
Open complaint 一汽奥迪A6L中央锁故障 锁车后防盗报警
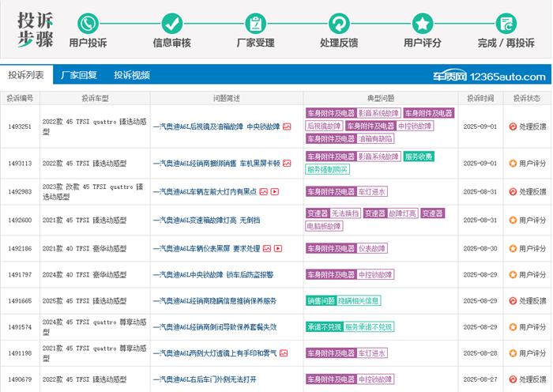point(213,274)
